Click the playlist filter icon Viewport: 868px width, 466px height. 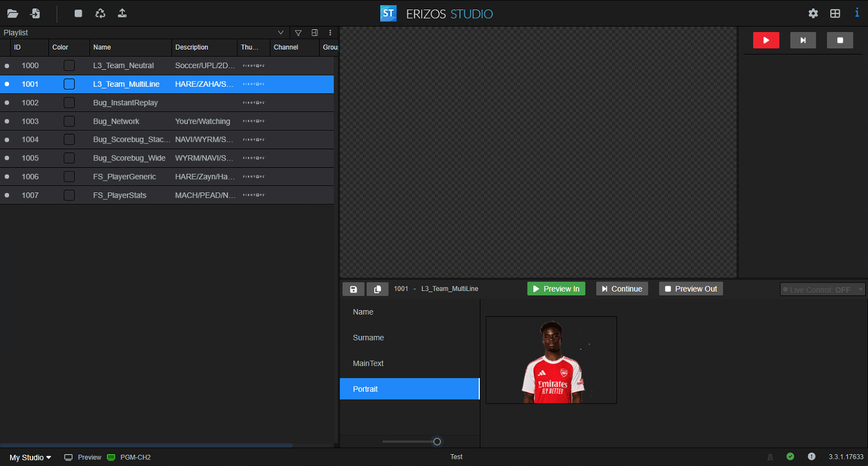[298, 33]
